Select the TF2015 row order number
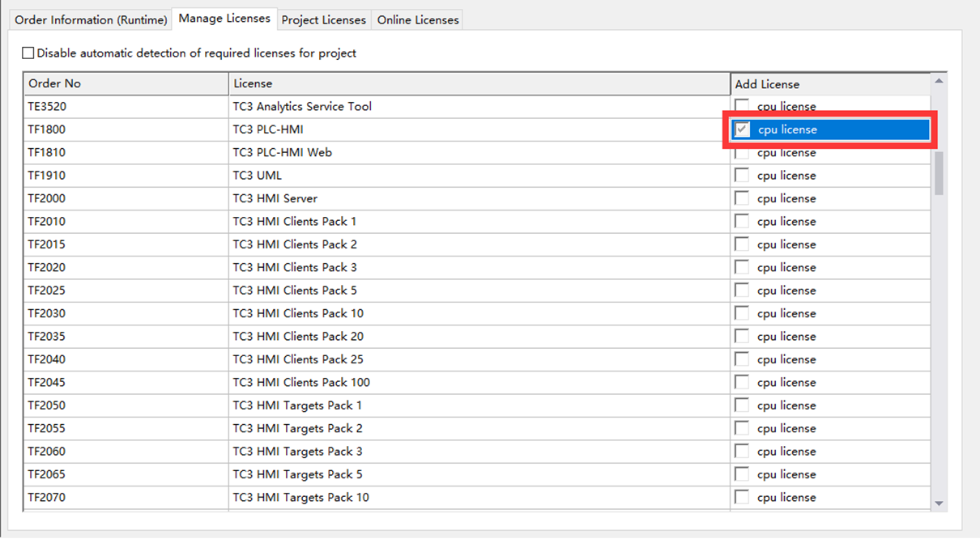Image resolution: width=980 pixels, height=539 pixels. (46, 244)
